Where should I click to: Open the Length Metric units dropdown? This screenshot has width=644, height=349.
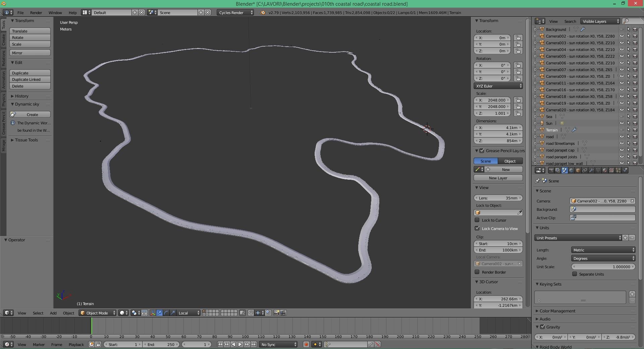pos(603,250)
